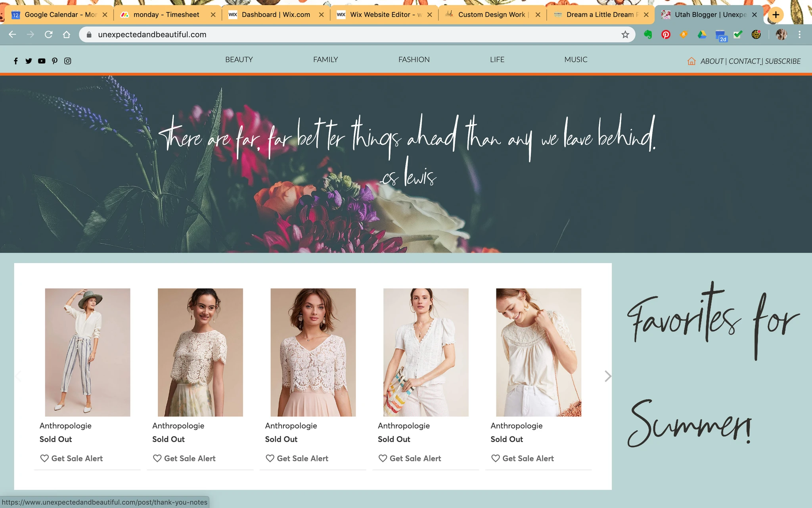Viewport: 812px width, 508px height.
Task: Get Sale Alert for the cream embroidered tee
Action: tap(523, 458)
